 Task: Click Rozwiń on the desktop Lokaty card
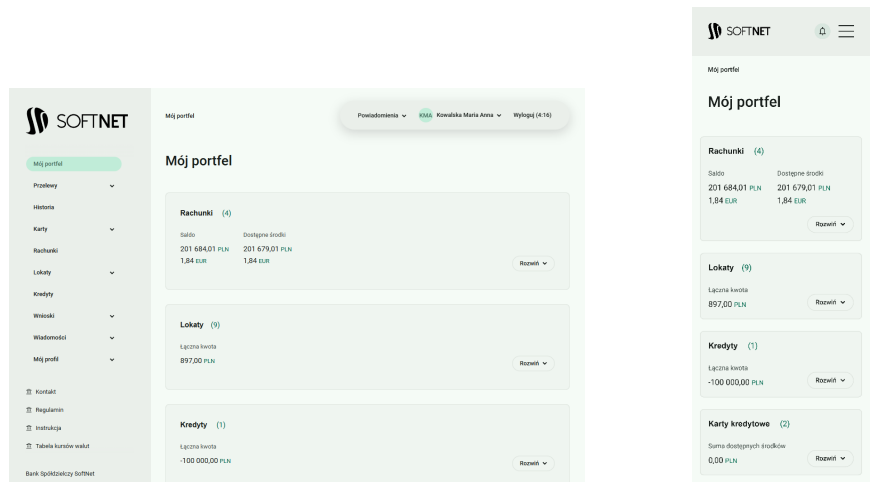pyautogui.click(x=533, y=364)
